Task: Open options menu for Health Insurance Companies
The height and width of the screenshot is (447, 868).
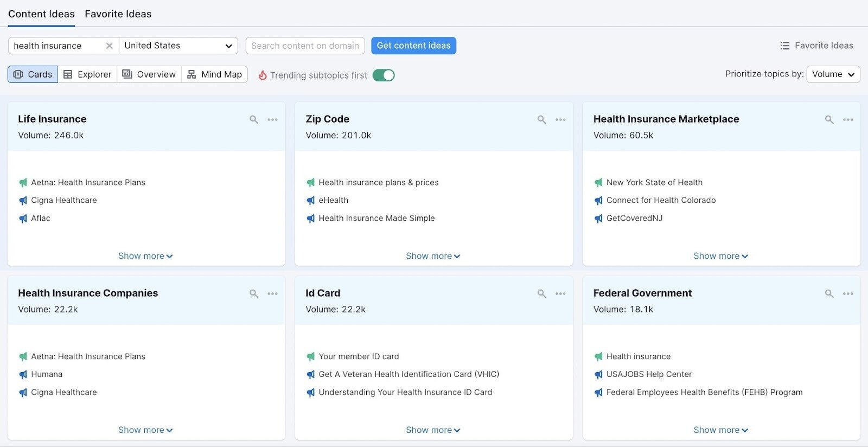Action: (x=272, y=293)
